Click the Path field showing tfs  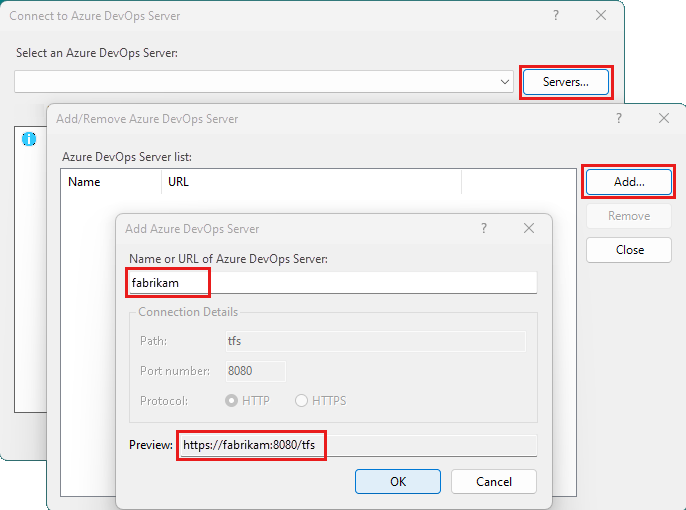(x=375, y=341)
